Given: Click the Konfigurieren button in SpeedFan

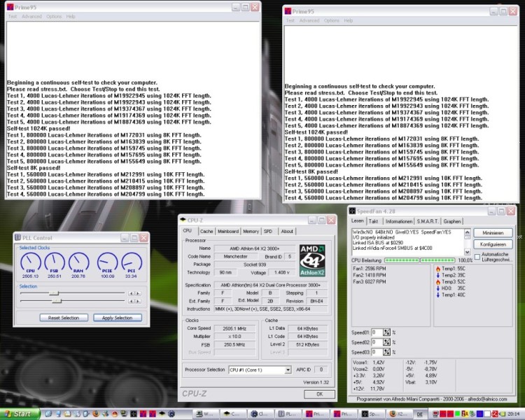Looking at the screenshot, I should tap(493, 244).
